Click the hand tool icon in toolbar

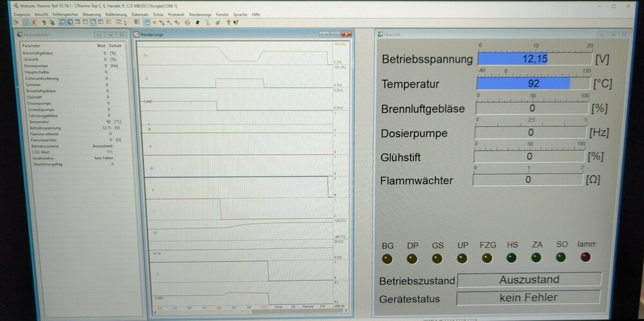pos(147,22)
